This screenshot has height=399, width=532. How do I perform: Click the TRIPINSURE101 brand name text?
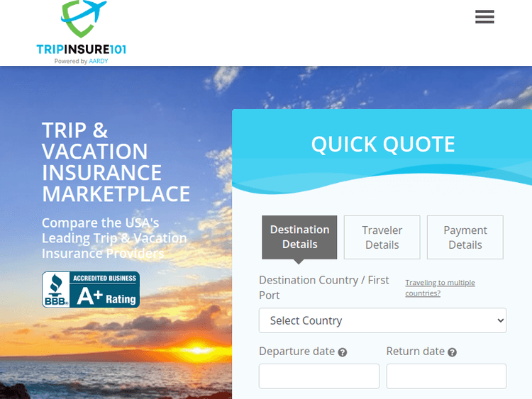(x=81, y=50)
